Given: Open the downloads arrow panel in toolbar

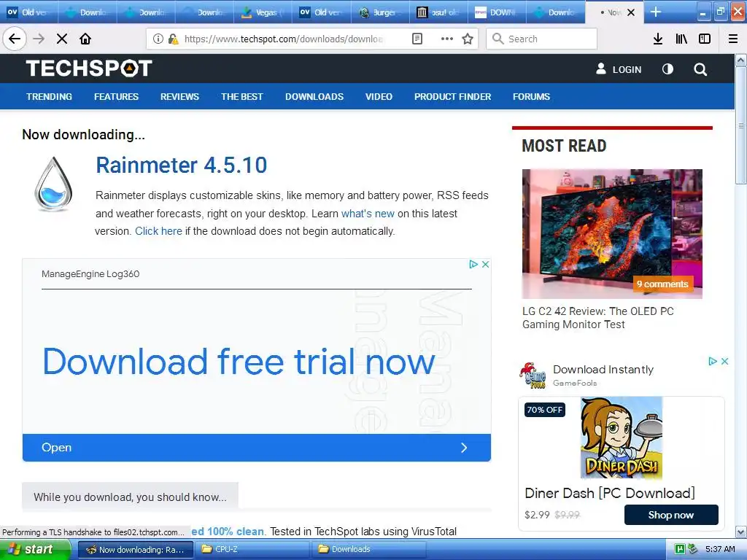Looking at the screenshot, I should [x=658, y=39].
